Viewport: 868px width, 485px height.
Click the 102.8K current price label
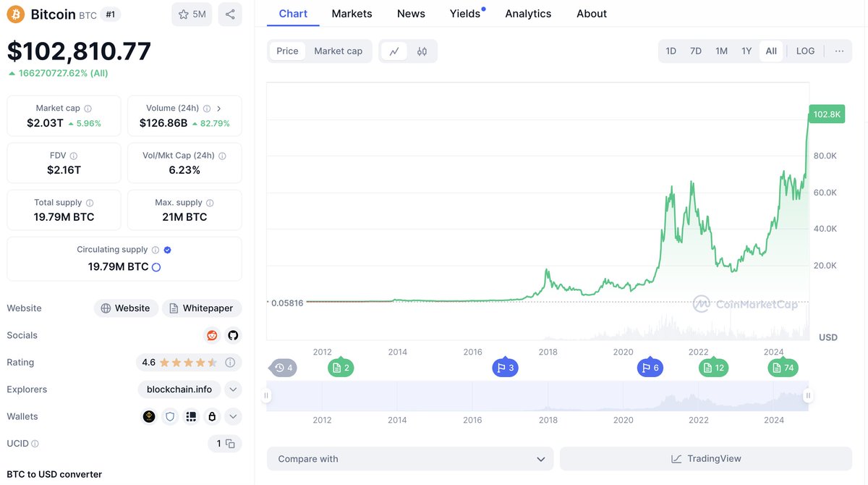[x=827, y=114]
